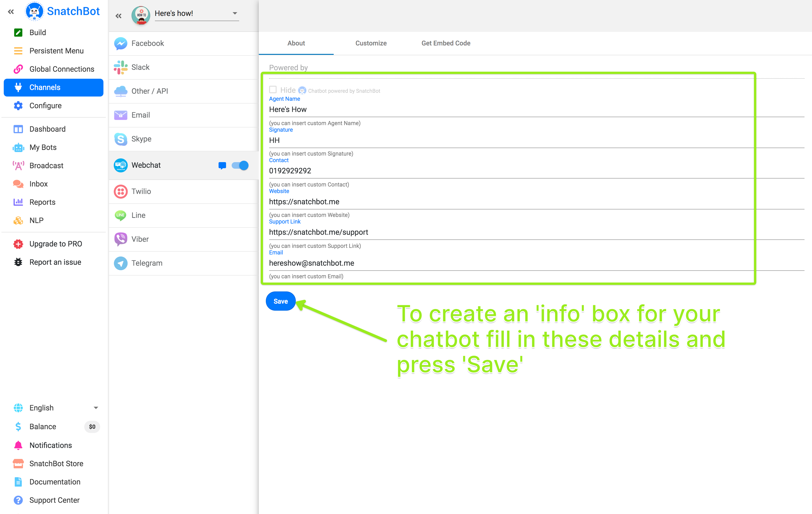The width and height of the screenshot is (812, 514).
Task: Click the Webchat preview chat bubble icon
Action: pos(222,165)
